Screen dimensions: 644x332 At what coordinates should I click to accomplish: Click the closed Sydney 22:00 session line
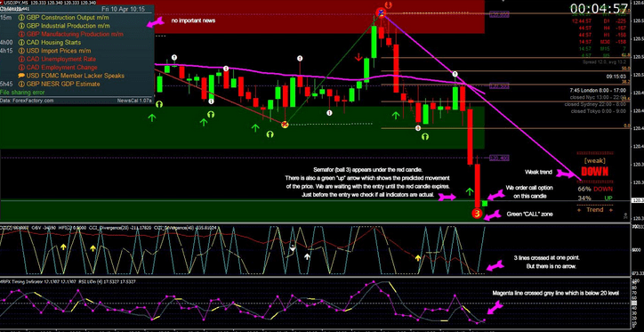596,104
